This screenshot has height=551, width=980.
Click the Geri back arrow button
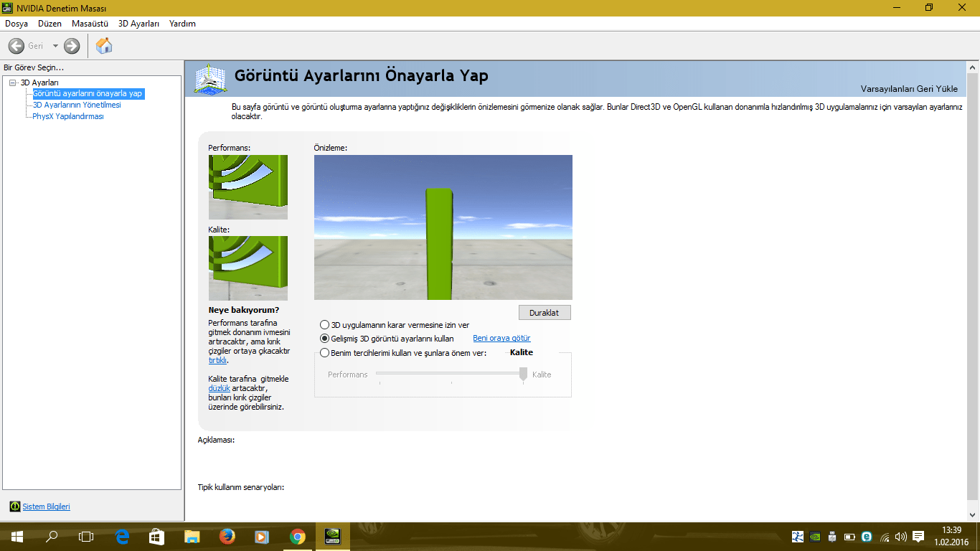pyautogui.click(x=17, y=46)
